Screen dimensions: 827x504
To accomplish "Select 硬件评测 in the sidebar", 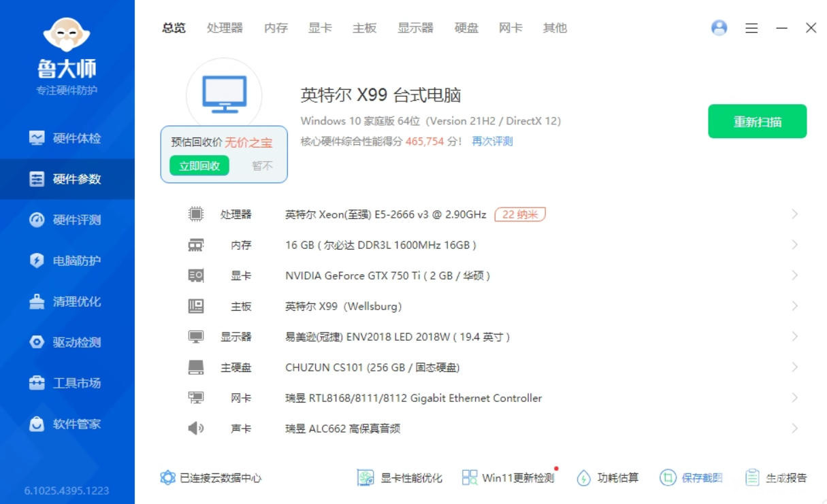I will (x=67, y=220).
